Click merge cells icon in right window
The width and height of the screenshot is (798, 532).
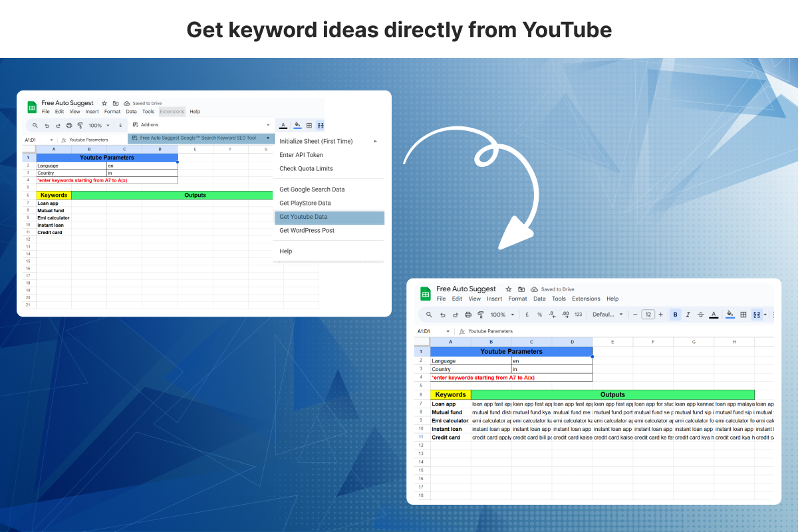(756, 315)
